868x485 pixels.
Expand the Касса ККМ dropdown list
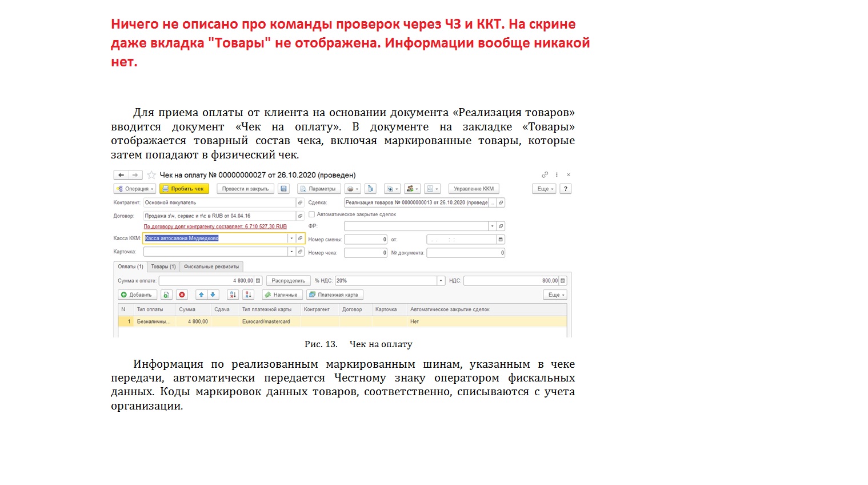tap(291, 238)
